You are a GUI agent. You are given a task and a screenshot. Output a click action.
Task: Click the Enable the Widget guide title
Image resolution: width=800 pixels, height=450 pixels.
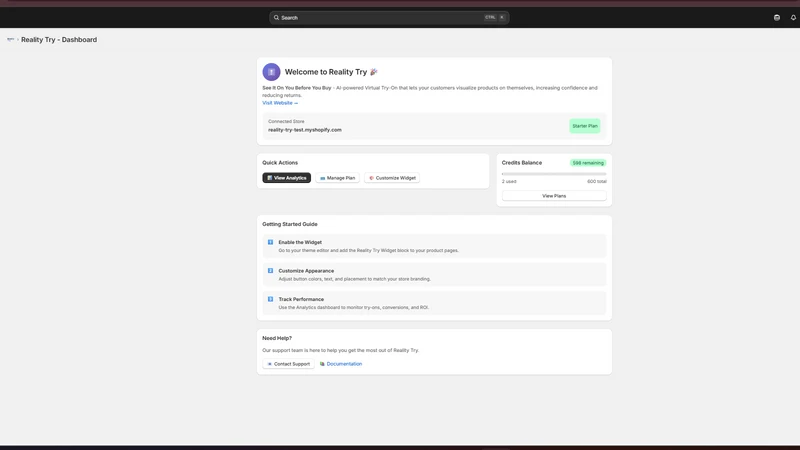[x=300, y=242]
